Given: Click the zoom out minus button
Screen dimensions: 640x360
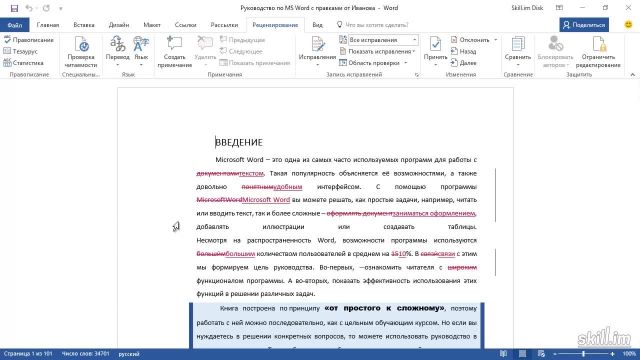Looking at the screenshot, I should 555,354.
